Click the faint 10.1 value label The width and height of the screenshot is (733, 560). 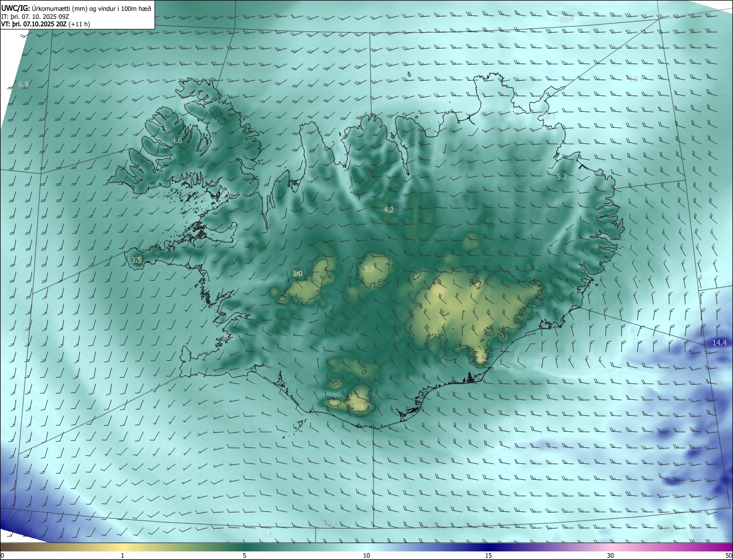click(x=636, y=79)
